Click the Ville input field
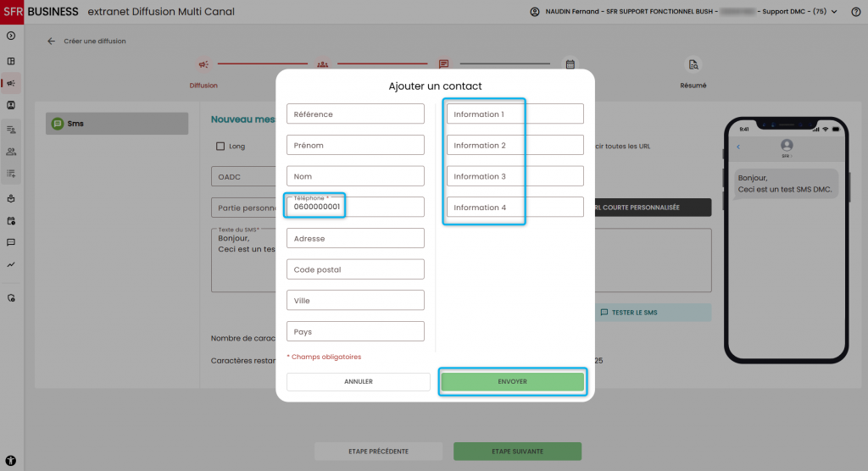868x471 pixels. (355, 300)
